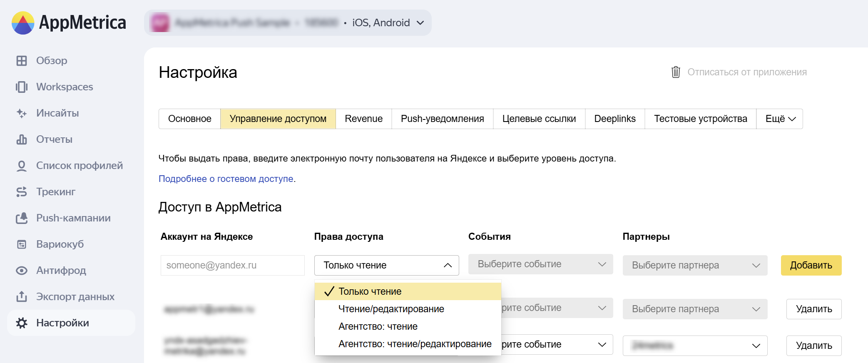
Task: Open Подробнее о гостевом доступе link
Action: pyautogui.click(x=226, y=179)
